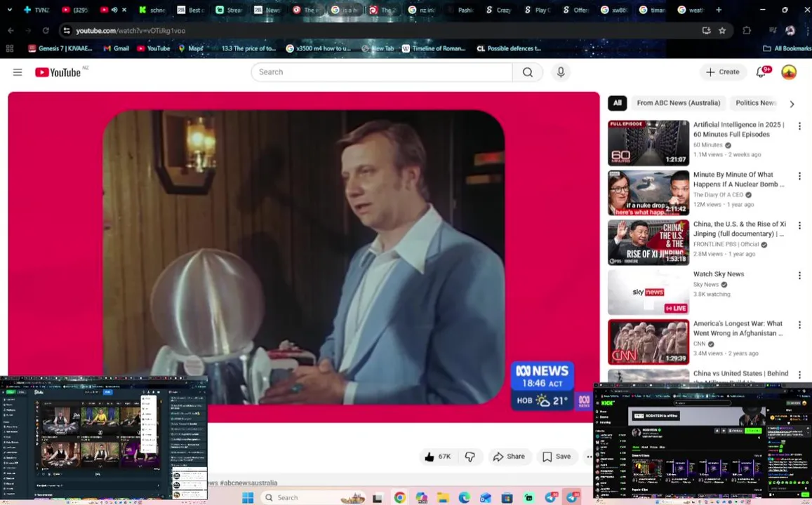The width and height of the screenshot is (812, 505).
Task: Open File Explorer from the taskbar
Action: coord(443,498)
